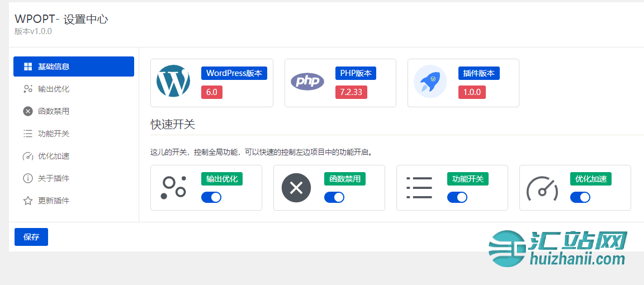The width and height of the screenshot is (644, 285).
Task: Click the rocket plugin icon
Action: (x=430, y=82)
